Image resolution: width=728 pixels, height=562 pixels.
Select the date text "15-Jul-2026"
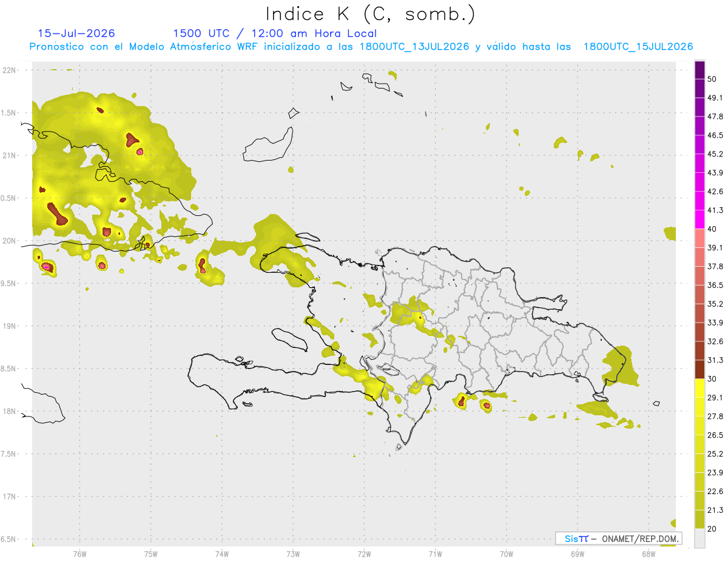(x=76, y=33)
